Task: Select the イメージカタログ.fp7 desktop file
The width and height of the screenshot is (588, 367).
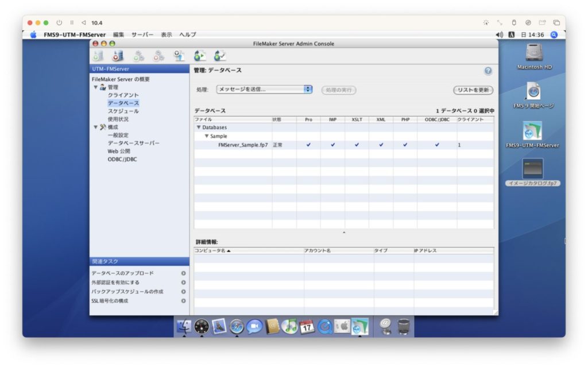Action: 532,172
